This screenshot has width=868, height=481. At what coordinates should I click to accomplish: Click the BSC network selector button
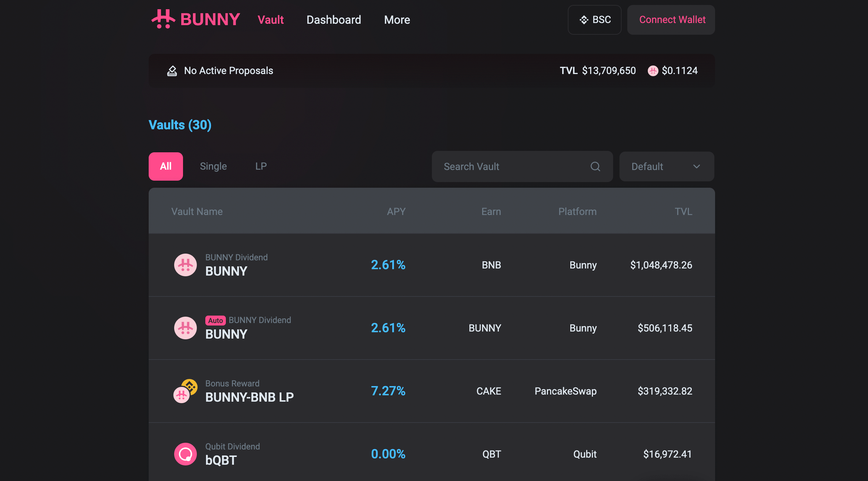tap(595, 20)
